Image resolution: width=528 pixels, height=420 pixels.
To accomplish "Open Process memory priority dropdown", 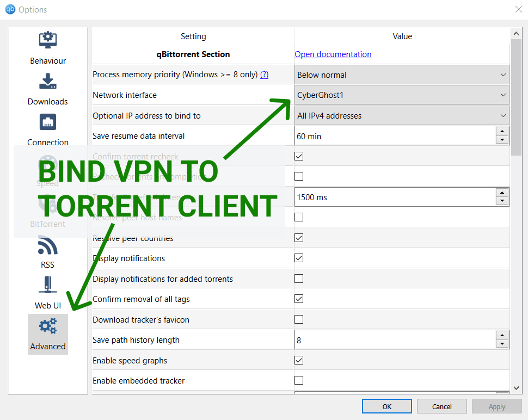I will pyautogui.click(x=402, y=75).
